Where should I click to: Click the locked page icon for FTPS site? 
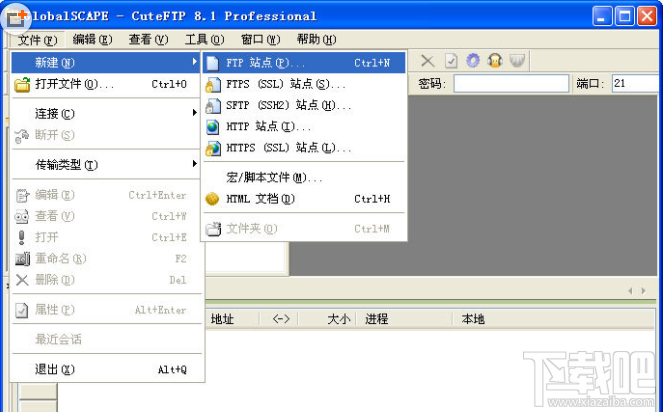213,85
